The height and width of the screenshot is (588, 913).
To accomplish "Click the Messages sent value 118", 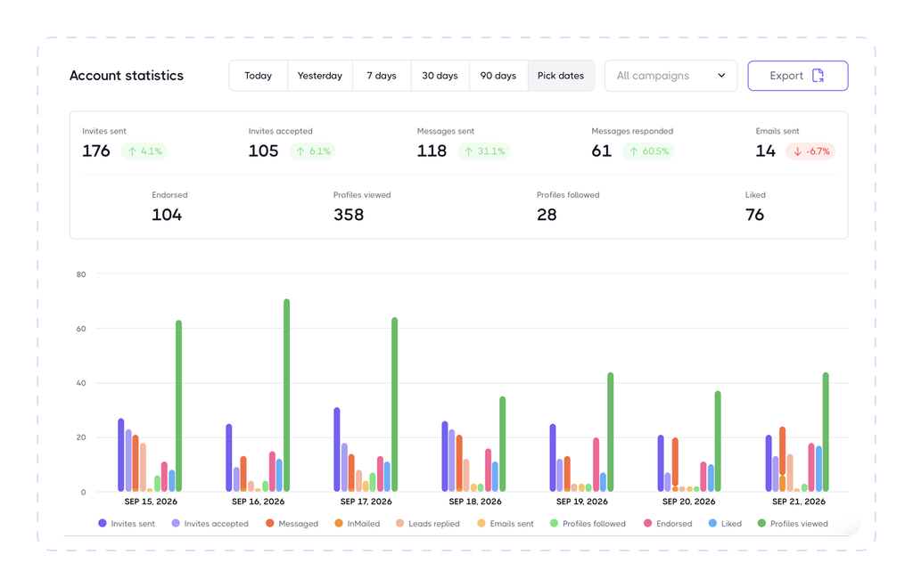I will (432, 151).
